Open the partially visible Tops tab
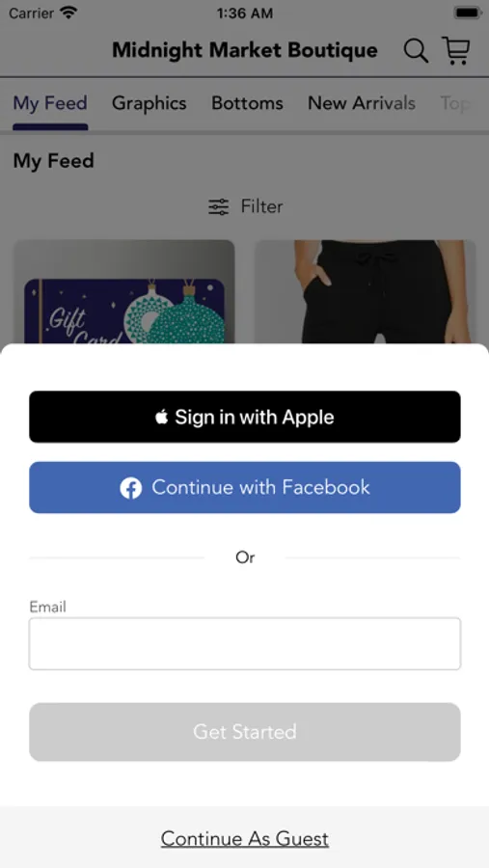Viewport: 489px width, 868px height. coord(455,103)
